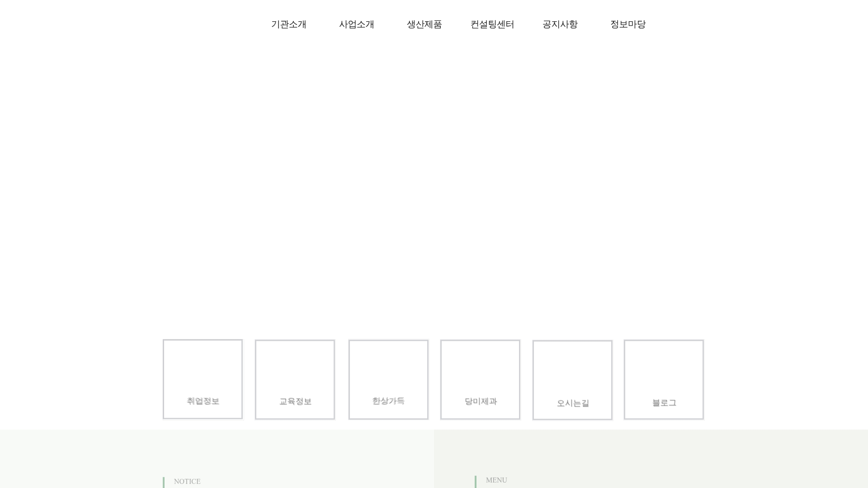
Task: Open the 사업소개 menu
Action: [x=357, y=24]
